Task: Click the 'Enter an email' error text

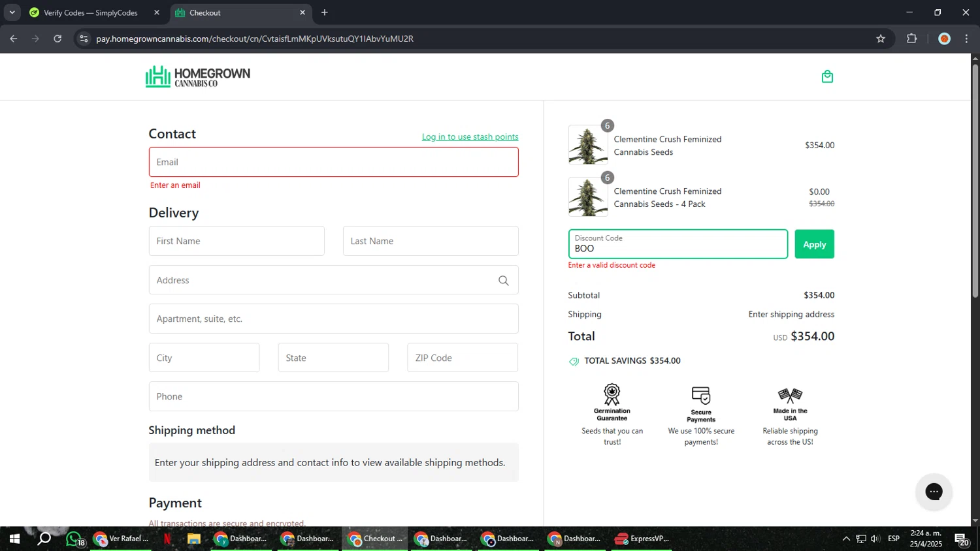Action: (175, 185)
